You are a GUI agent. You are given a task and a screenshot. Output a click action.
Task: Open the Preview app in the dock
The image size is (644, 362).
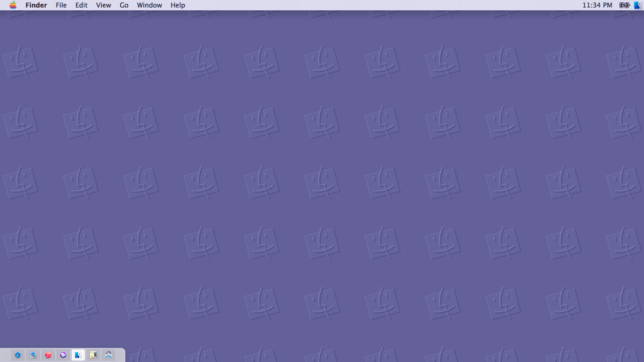click(x=33, y=355)
